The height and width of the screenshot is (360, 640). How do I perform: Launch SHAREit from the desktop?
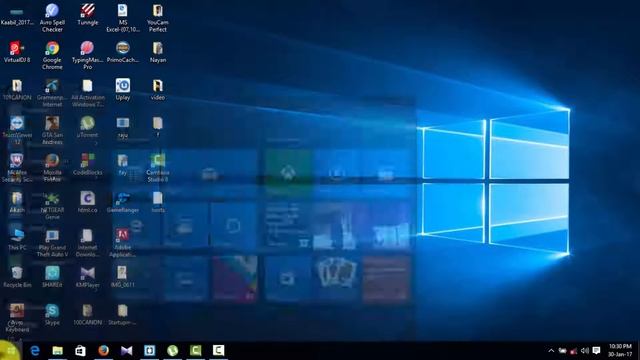coord(52,277)
